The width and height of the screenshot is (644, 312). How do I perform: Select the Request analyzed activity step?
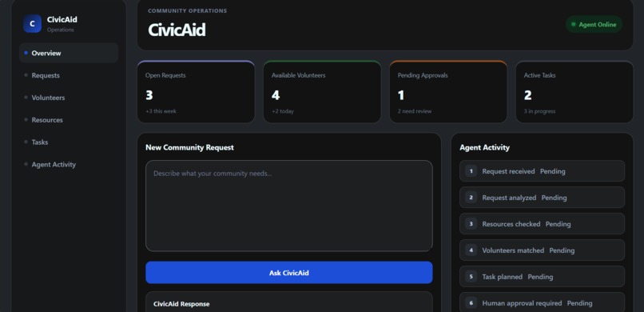[x=542, y=198]
